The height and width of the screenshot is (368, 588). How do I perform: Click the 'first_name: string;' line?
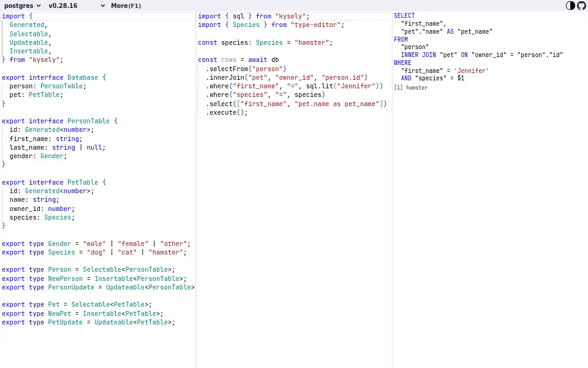coord(46,139)
